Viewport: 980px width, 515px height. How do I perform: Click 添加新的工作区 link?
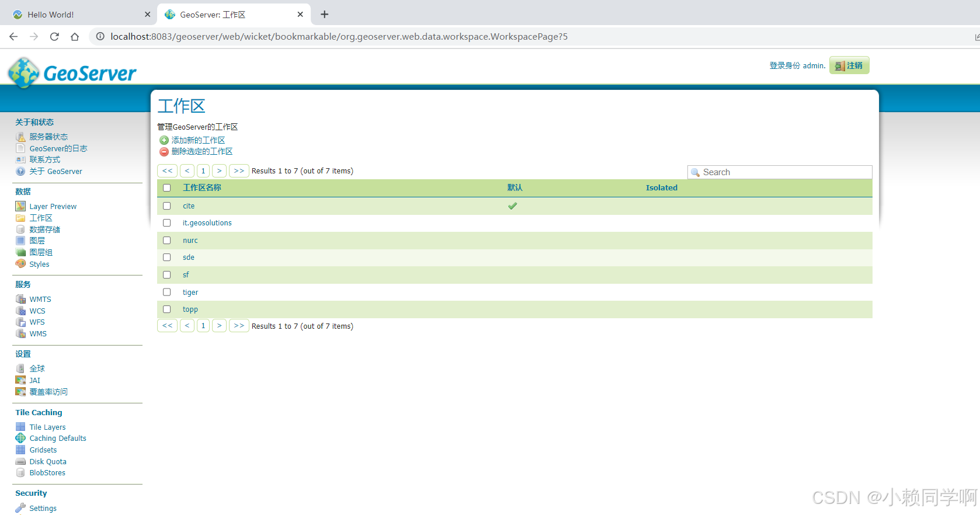198,140
